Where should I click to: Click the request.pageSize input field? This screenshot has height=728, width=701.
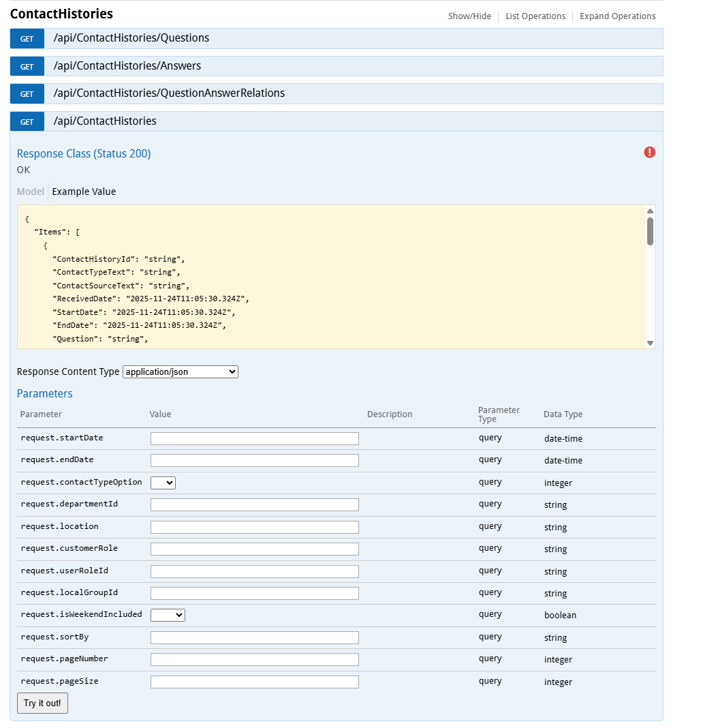(x=254, y=682)
